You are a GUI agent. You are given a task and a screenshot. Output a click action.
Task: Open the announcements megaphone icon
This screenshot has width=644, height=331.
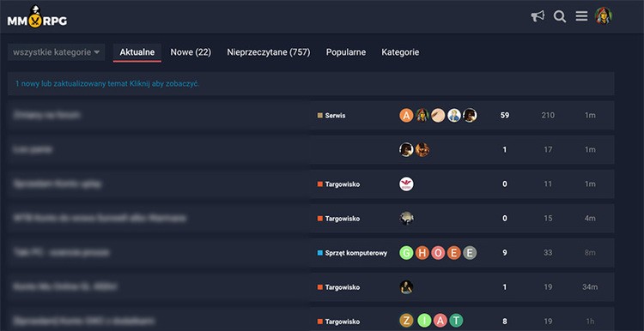click(x=538, y=16)
